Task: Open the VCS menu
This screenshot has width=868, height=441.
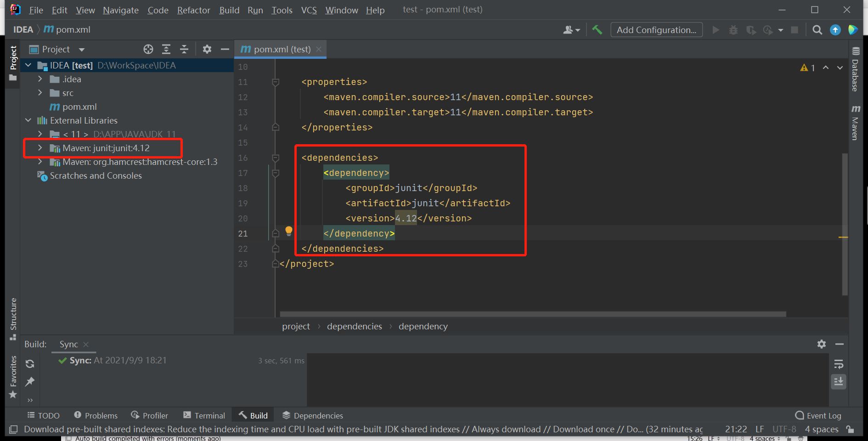Action: point(309,10)
